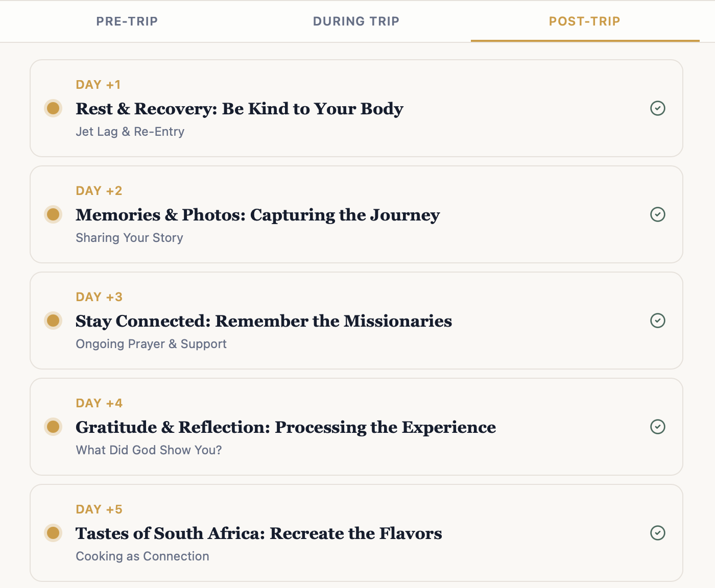The image size is (715, 588).
Task: Click the gold bullet next to Stay Connected
Action: 53,321
